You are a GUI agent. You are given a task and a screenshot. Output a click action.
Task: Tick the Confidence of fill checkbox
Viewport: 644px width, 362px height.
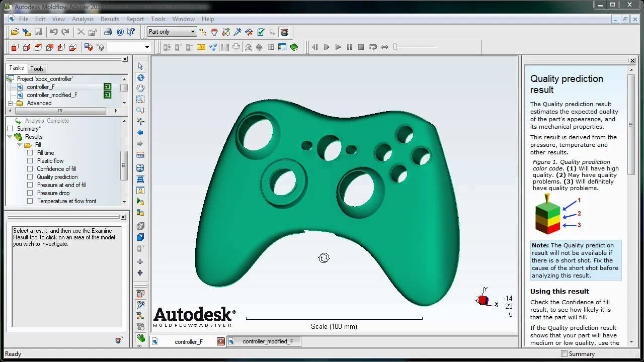coord(30,169)
